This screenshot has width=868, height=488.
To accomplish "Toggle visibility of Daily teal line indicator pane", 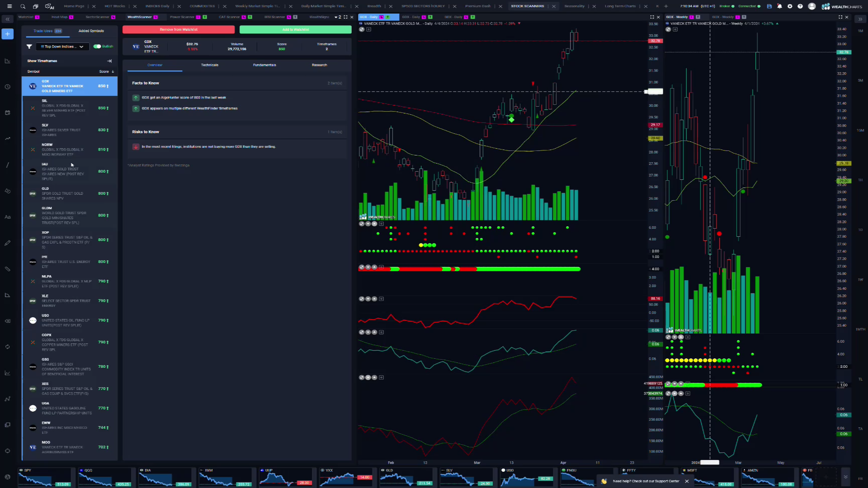I will click(362, 333).
